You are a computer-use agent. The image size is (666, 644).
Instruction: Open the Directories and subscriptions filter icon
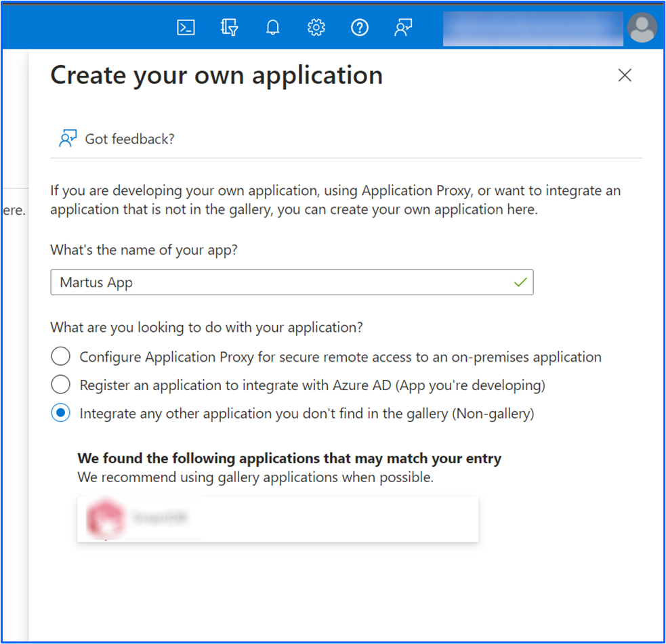pos(230,28)
